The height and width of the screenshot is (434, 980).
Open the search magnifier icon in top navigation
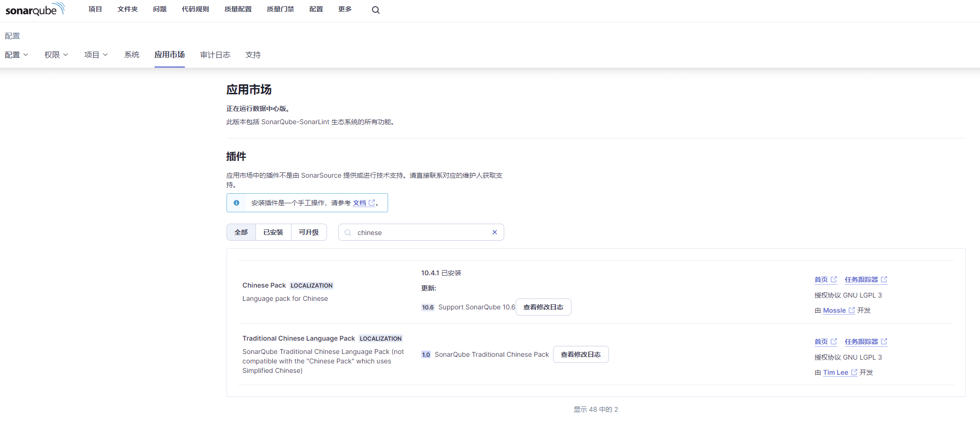(x=375, y=10)
